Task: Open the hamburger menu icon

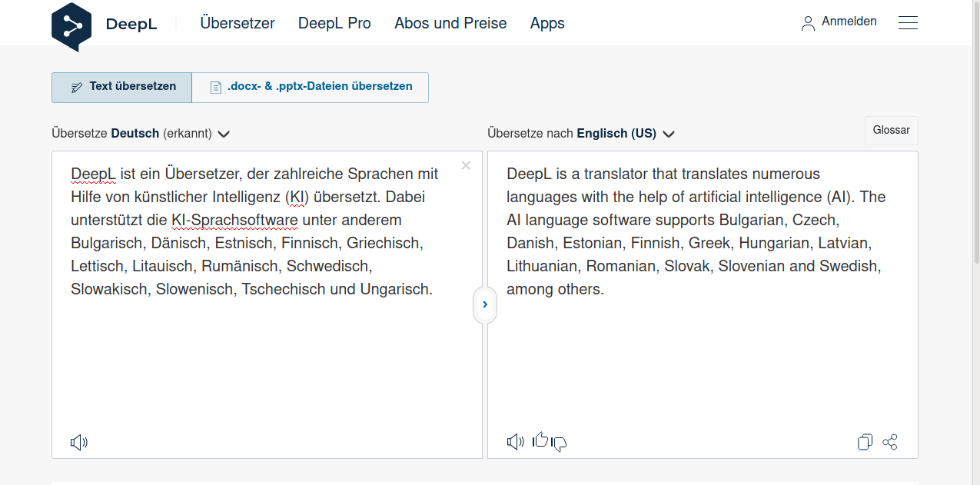Action: pos(908,23)
